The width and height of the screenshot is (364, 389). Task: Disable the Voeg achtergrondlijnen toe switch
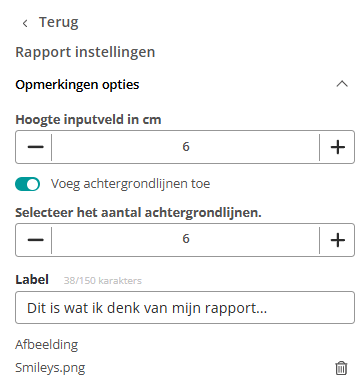tap(28, 184)
